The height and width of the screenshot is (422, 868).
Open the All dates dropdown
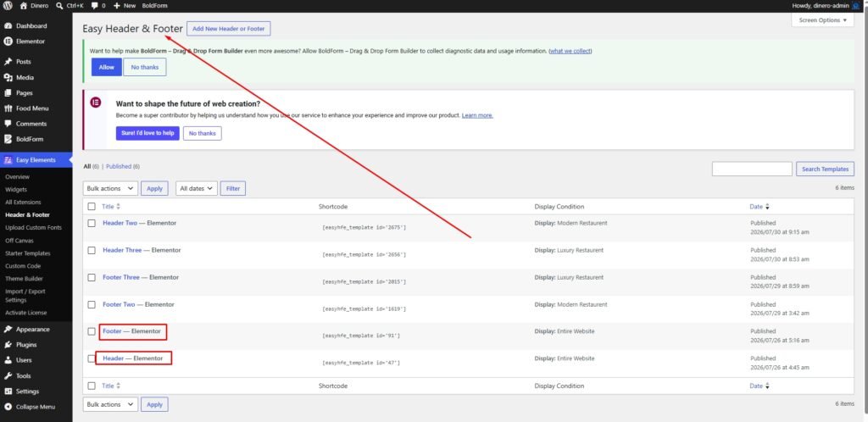tap(197, 189)
